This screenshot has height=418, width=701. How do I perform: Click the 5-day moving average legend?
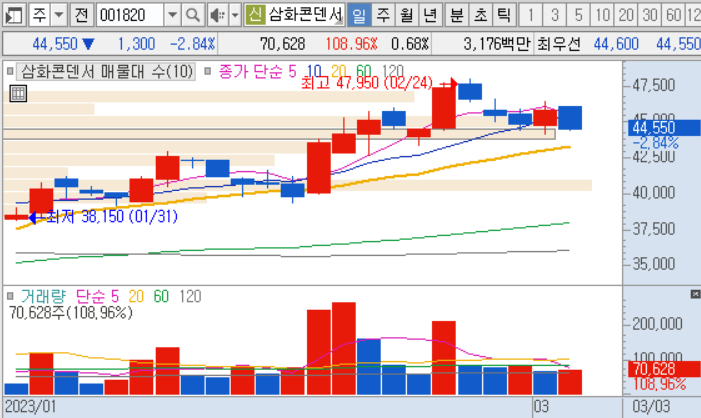tap(292, 71)
